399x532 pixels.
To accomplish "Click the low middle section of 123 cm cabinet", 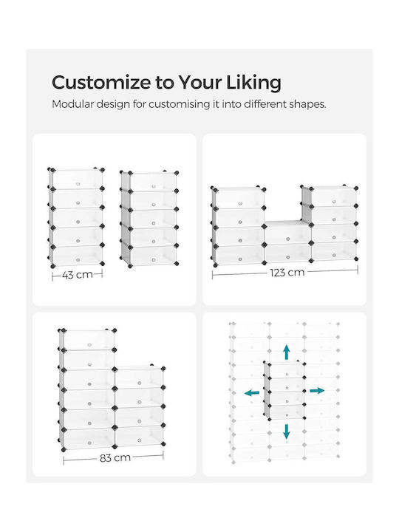I will [287, 242].
